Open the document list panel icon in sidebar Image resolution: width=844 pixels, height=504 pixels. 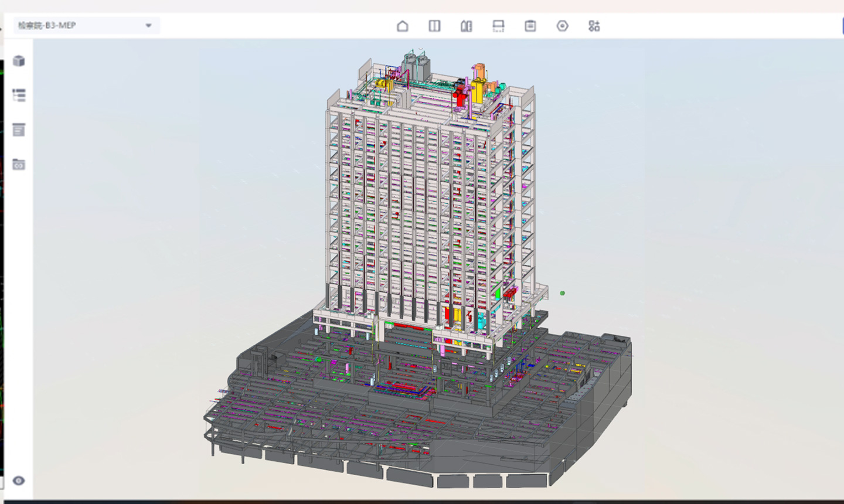pos(18,130)
